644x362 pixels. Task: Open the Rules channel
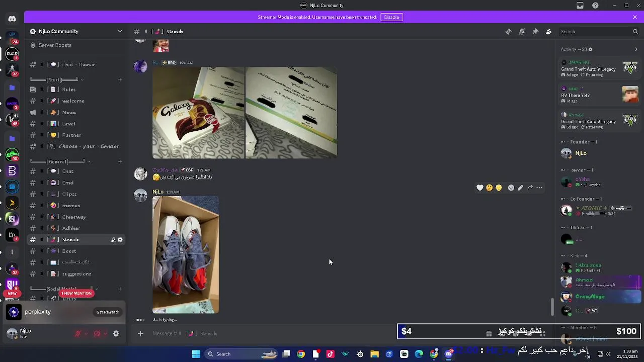[76, 89]
